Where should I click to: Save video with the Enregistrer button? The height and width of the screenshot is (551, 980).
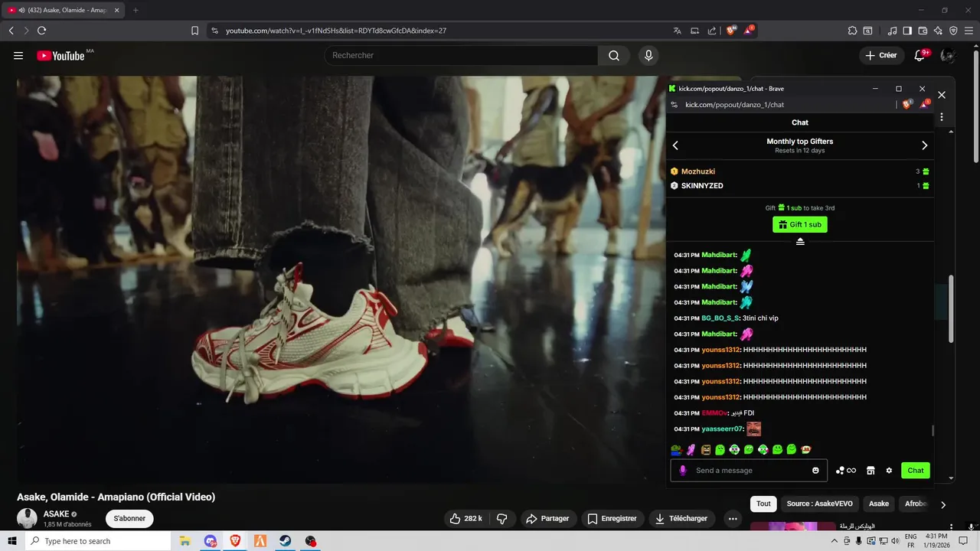612,518
